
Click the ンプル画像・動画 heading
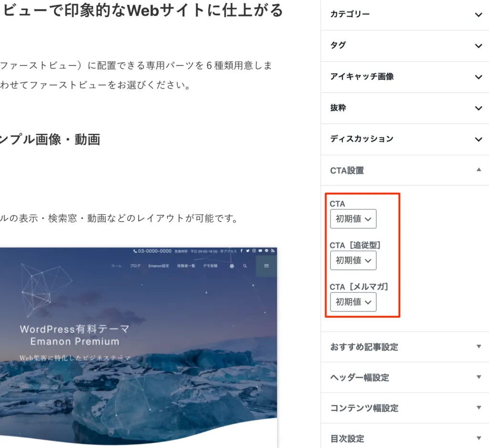(x=50, y=139)
